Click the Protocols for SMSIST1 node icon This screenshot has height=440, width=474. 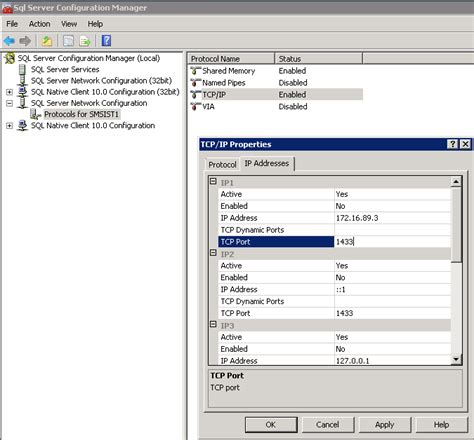(x=36, y=114)
